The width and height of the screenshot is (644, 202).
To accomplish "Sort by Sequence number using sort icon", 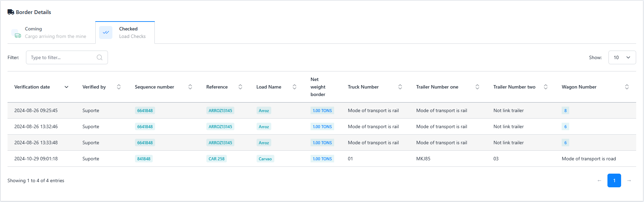I will click(190, 87).
